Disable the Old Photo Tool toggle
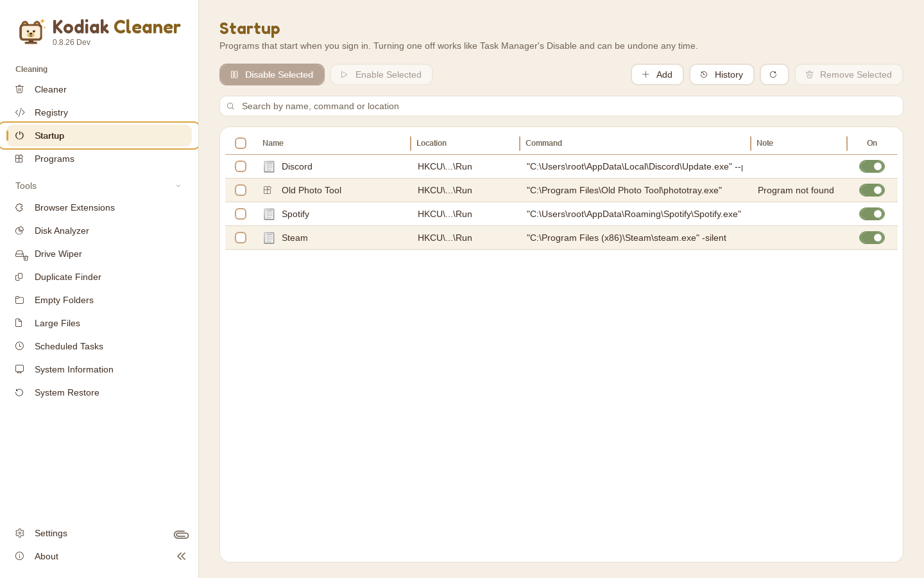Viewport: 924px width, 578px height. [872, 190]
